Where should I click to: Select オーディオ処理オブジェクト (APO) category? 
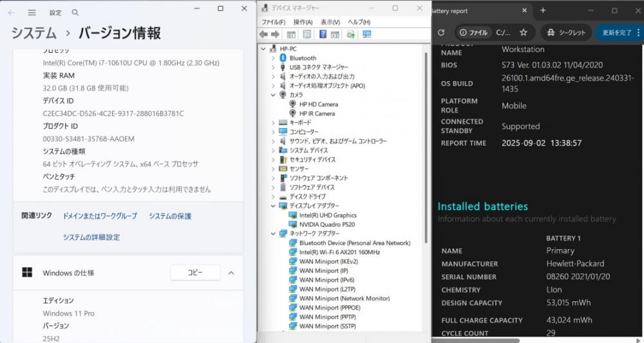click(x=327, y=86)
